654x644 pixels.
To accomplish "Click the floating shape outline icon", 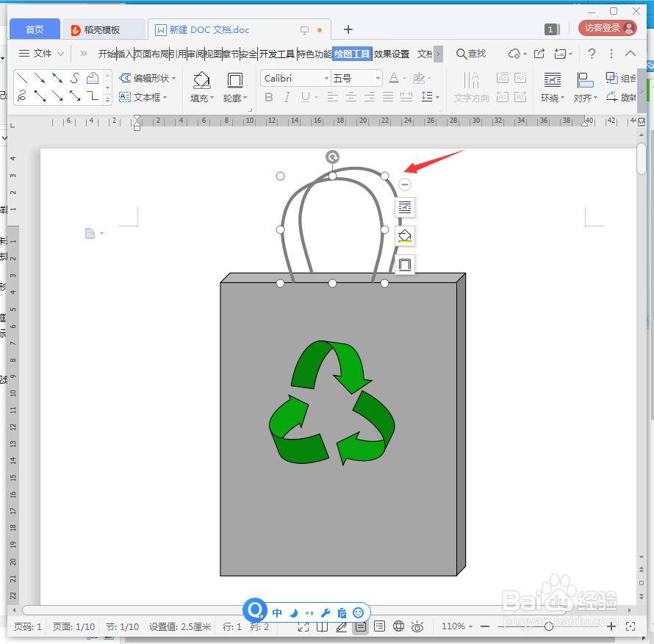I will (x=405, y=265).
